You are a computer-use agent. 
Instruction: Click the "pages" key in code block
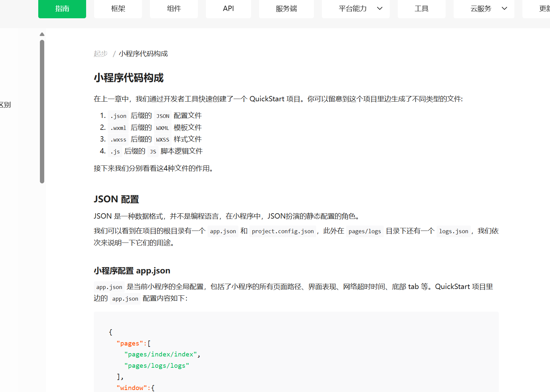coord(130,343)
